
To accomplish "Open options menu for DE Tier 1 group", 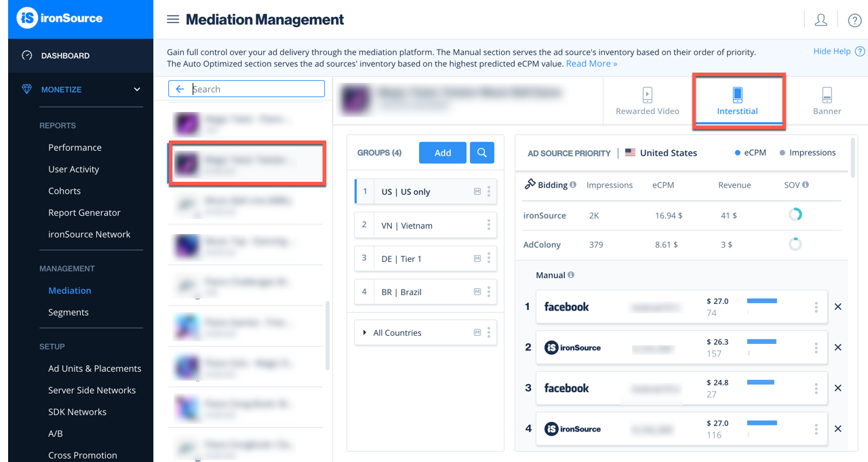I will 488,258.
